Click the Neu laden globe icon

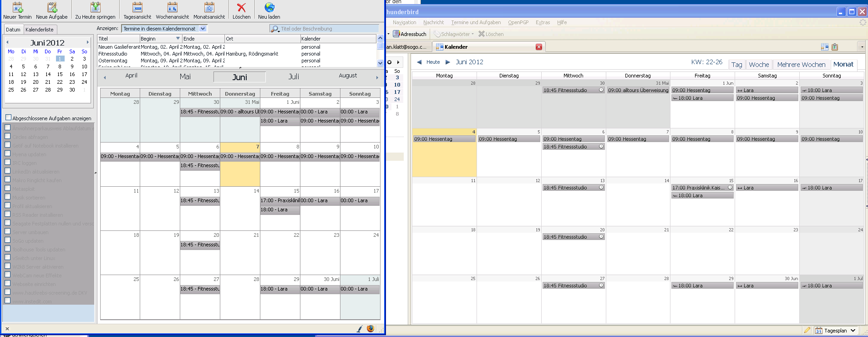pyautogui.click(x=269, y=8)
